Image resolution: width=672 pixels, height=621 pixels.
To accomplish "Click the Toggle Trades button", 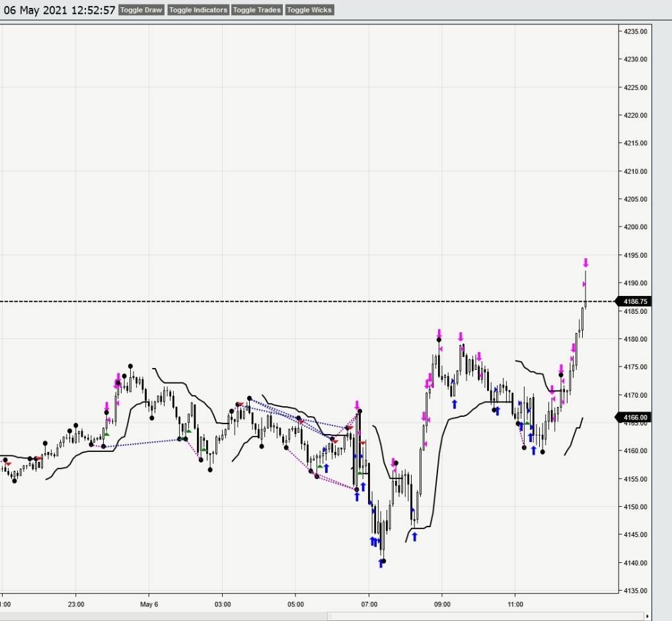I will tap(257, 10).
